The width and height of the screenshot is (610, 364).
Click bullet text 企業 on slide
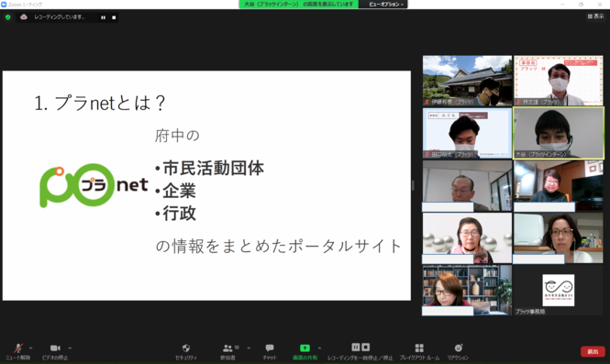pos(179,191)
